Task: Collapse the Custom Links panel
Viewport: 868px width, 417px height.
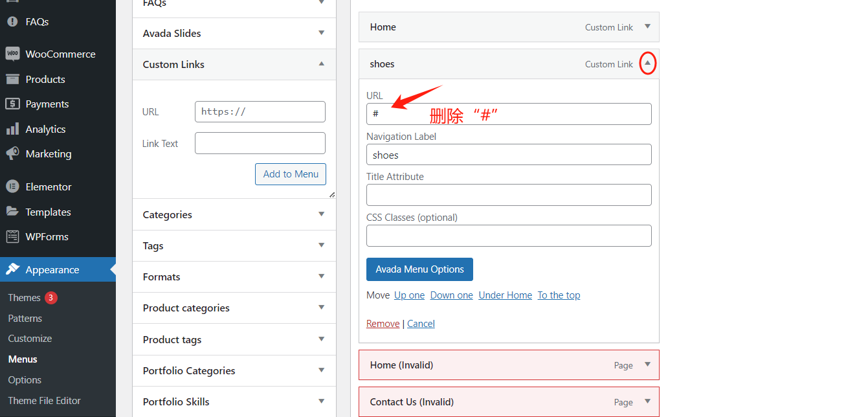Action: [x=321, y=64]
